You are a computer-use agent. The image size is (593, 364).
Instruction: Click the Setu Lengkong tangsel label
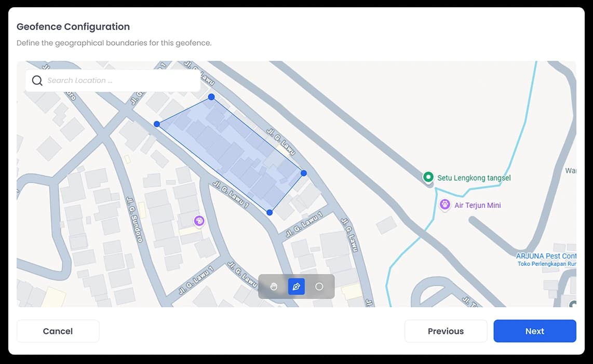click(x=474, y=178)
